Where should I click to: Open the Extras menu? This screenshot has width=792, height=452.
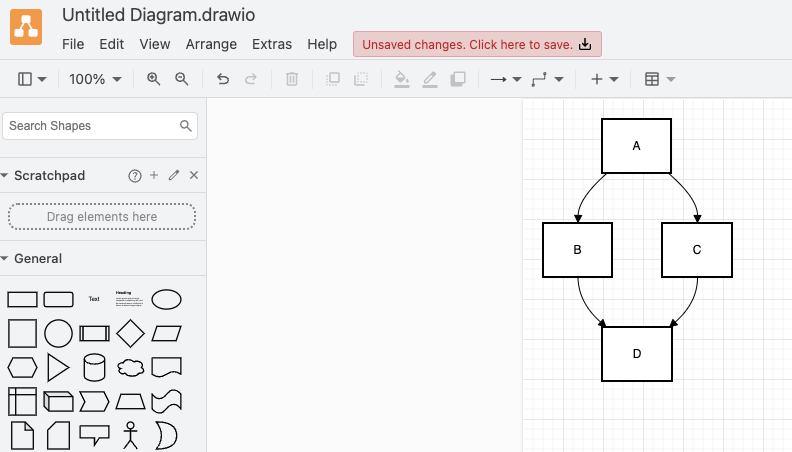(x=272, y=44)
